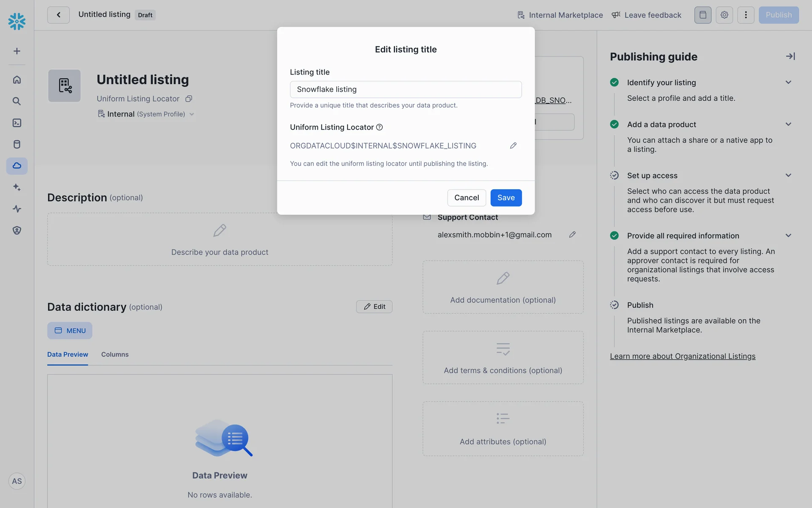Click the Listing title text field
The image size is (812, 508).
pos(406,89)
